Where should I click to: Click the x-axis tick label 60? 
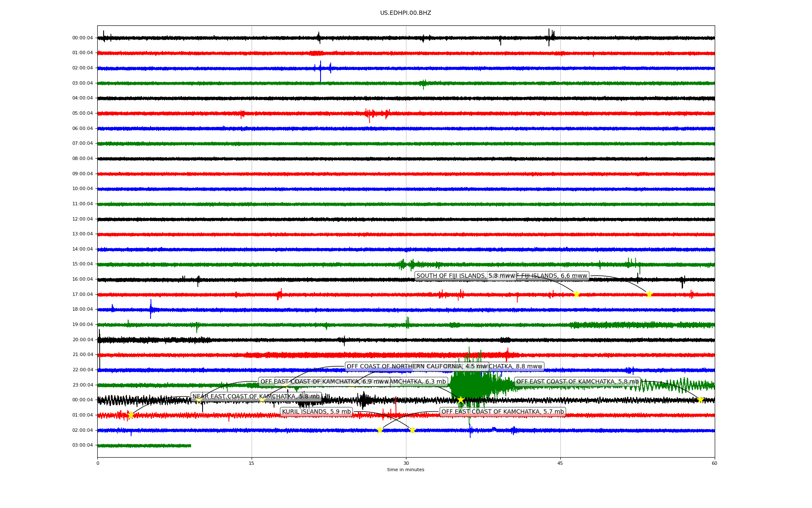(714, 463)
